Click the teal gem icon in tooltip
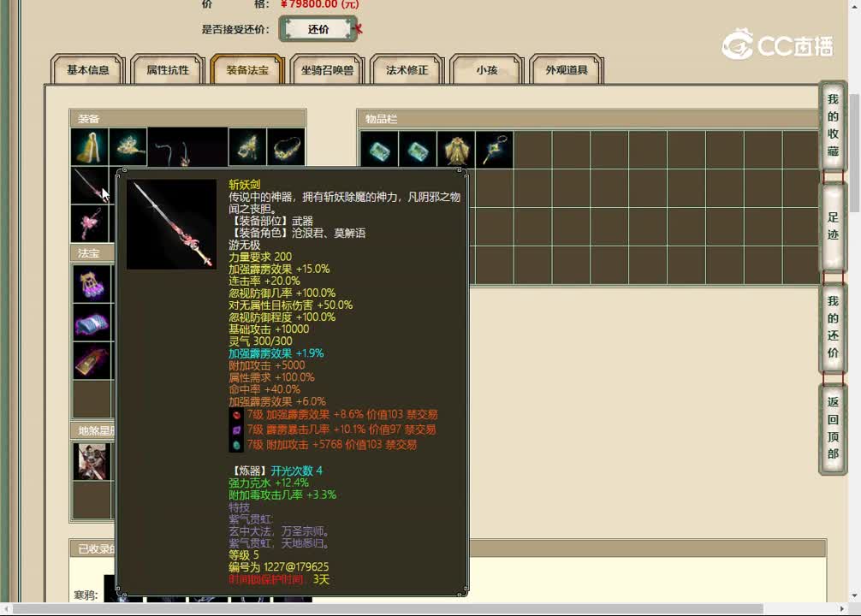861x616 pixels. point(236,445)
